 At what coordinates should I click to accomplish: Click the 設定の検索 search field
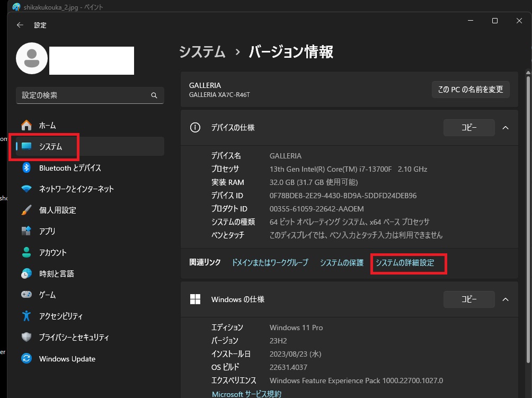click(x=90, y=95)
